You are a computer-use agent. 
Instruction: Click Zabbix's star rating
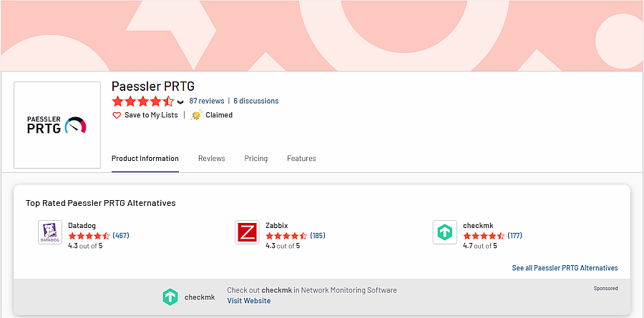click(286, 236)
